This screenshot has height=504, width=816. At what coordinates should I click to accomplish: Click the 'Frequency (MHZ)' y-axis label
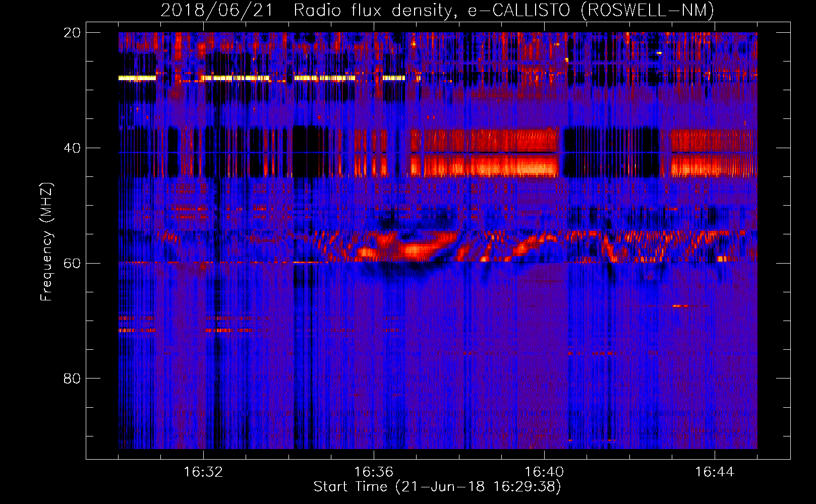coord(46,242)
